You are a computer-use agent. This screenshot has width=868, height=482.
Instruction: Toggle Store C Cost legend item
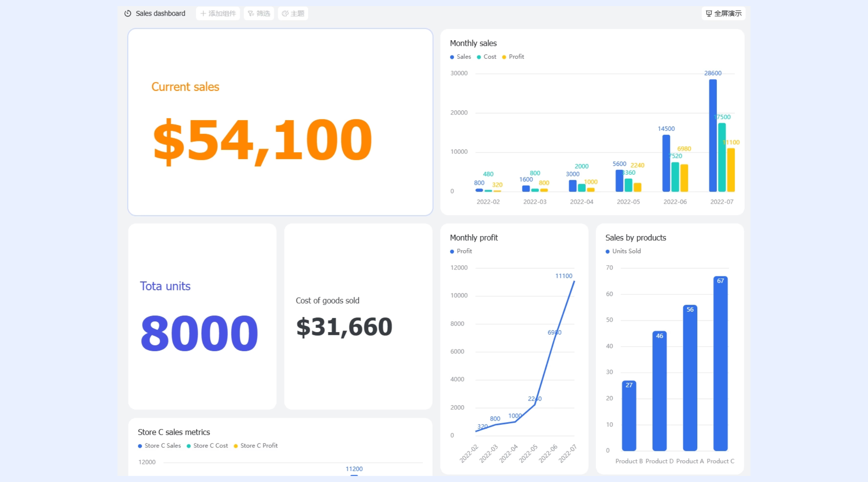[207, 445]
